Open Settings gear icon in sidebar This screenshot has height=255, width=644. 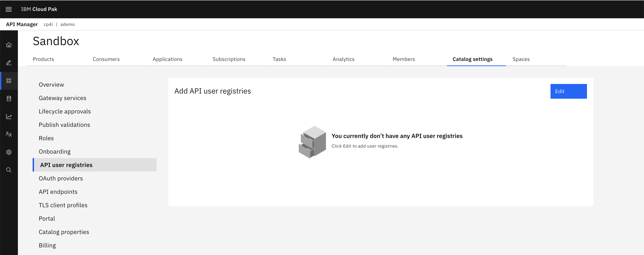[x=9, y=152]
